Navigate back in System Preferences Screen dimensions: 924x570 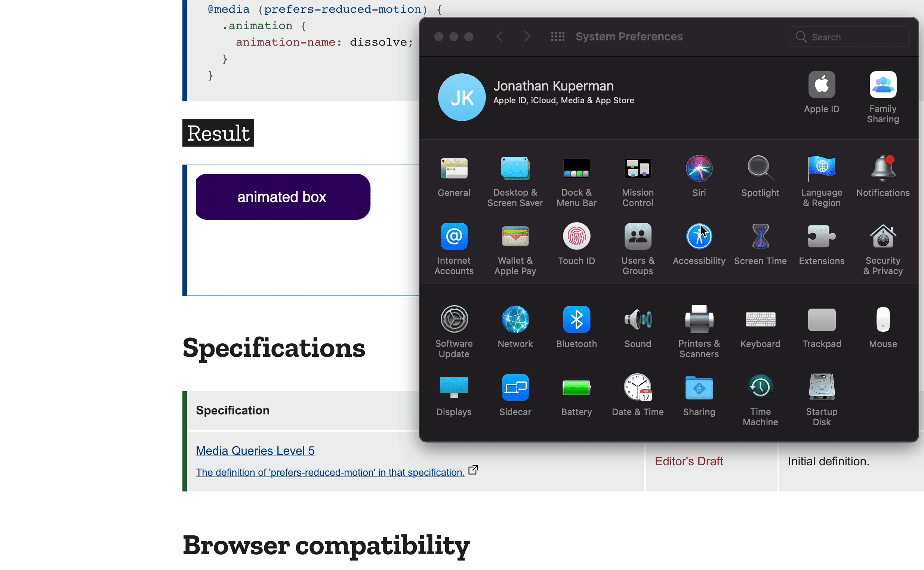pyautogui.click(x=500, y=36)
